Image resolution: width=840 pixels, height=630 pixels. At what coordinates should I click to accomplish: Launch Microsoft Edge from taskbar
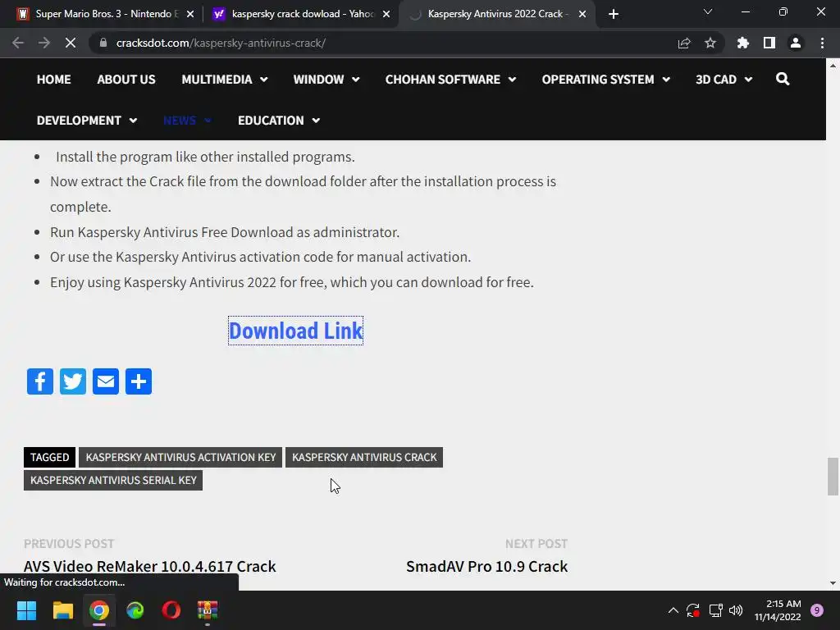(x=135, y=610)
